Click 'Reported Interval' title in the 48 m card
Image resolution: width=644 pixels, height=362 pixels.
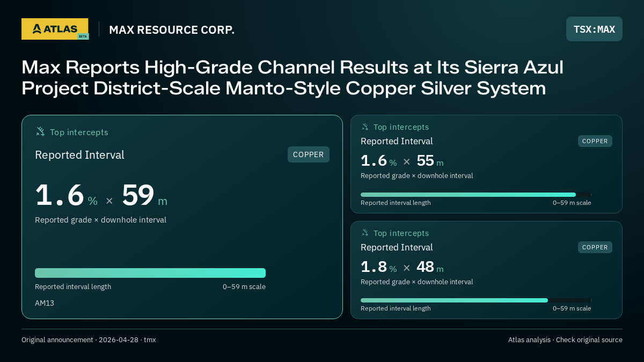(397, 247)
